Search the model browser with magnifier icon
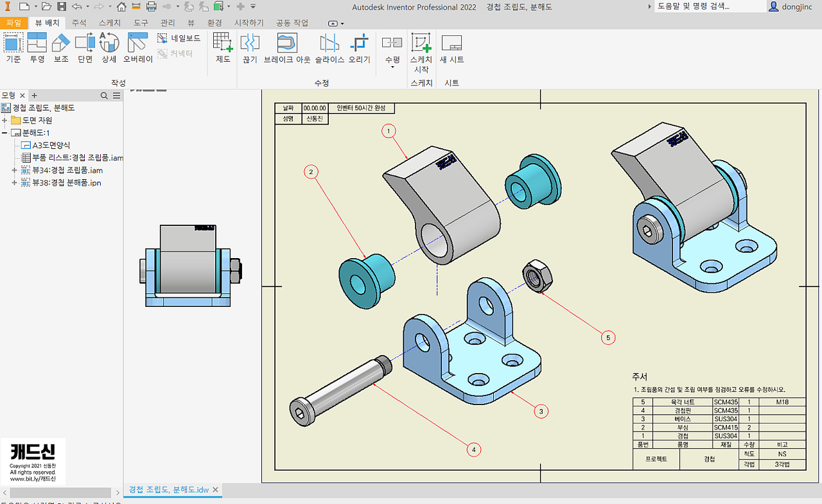The width and height of the screenshot is (822, 504). (104, 96)
